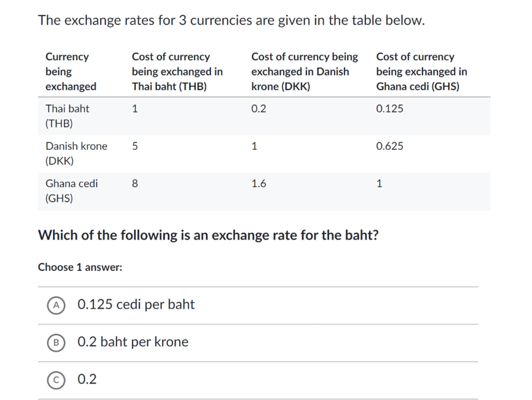
Task: Click the 'Ghana cedi (GHS)' row label
Action: [71, 191]
